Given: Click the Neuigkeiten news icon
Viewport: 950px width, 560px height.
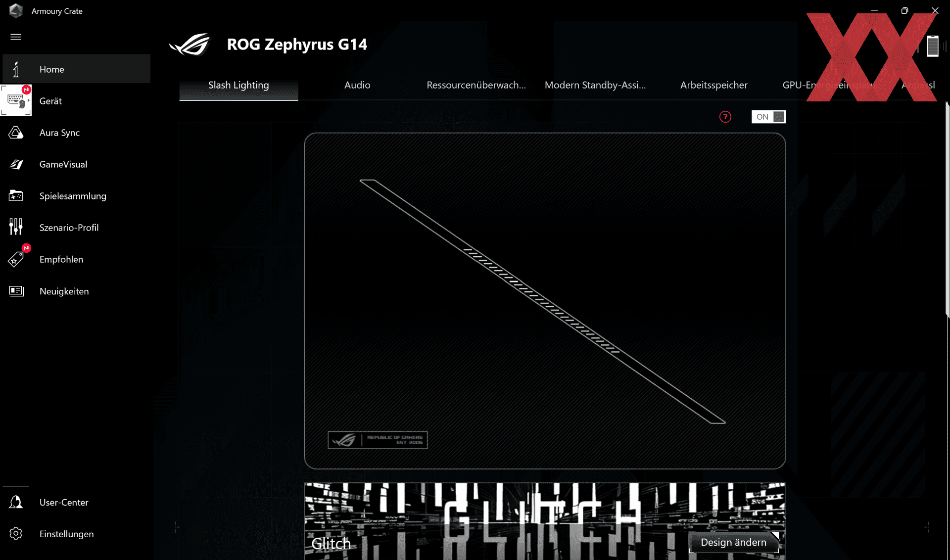Looking at the screenshot, I should [16, 291].
